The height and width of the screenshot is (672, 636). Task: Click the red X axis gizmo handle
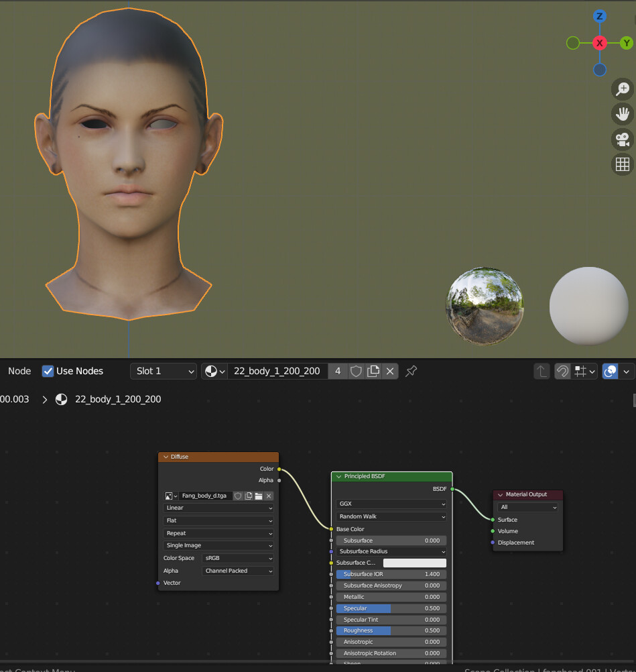(x=600, y=43)
